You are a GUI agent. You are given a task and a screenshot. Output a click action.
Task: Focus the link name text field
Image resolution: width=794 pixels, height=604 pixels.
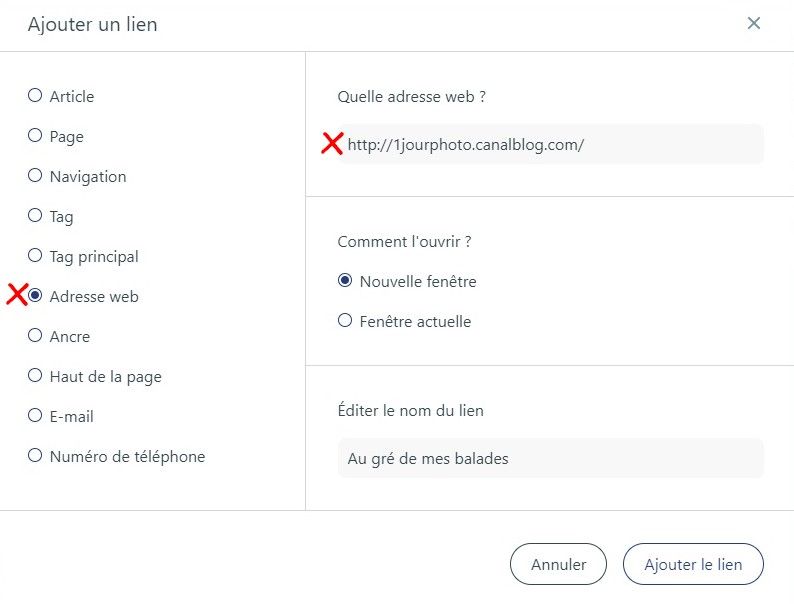point(550,458)
